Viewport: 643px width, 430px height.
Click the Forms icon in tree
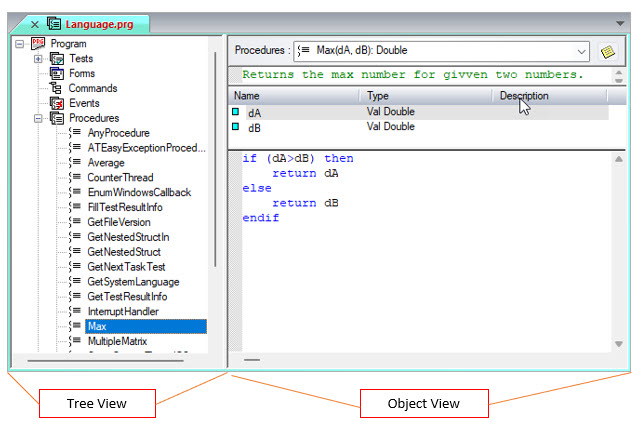[56, 74]
